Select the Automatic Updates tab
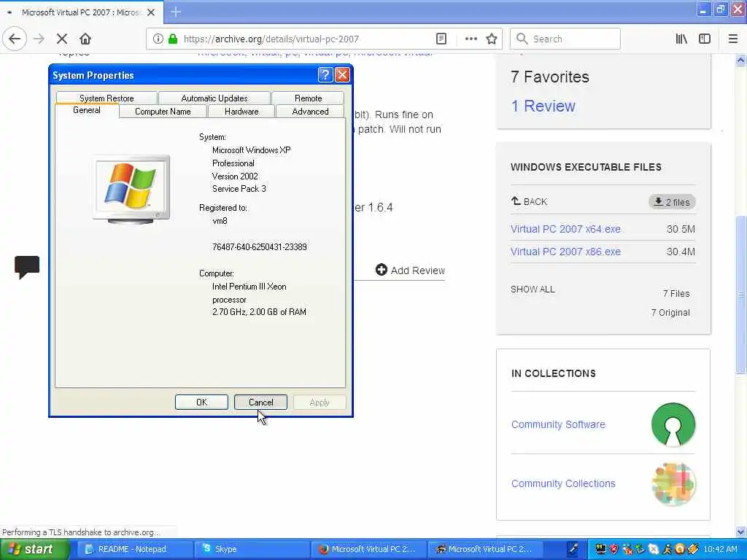The width and height of the screenshot is (747, 560). pos(214,98)
